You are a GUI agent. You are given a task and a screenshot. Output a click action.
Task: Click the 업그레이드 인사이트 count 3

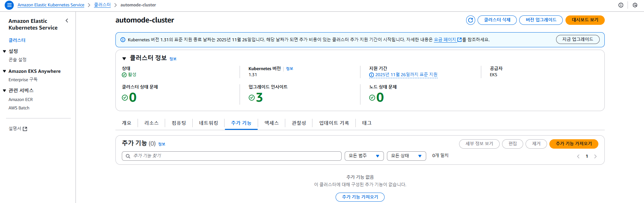coord(259,98)
